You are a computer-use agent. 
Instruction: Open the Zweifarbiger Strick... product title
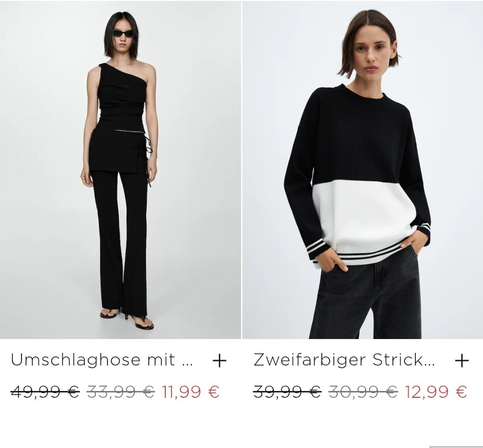344,360
